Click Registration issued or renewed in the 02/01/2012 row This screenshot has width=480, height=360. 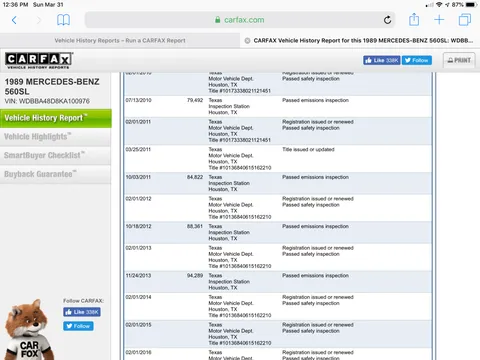point(318,199)
